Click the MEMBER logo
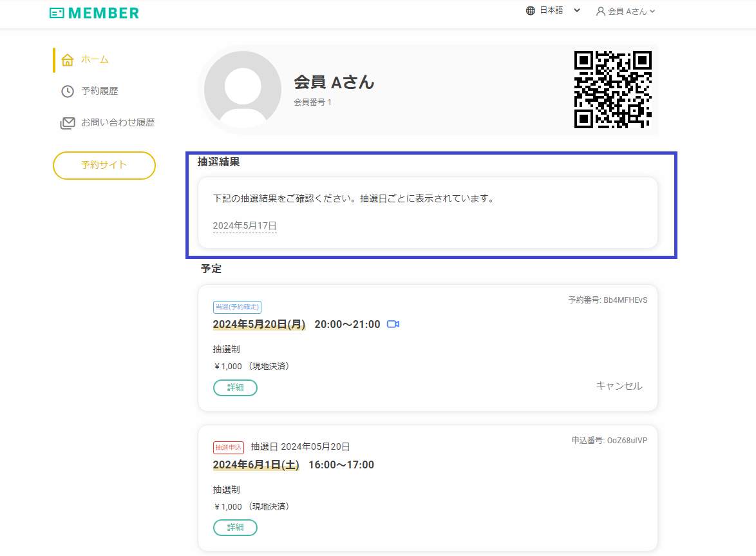The image size is (756, 556). point(94,13)
